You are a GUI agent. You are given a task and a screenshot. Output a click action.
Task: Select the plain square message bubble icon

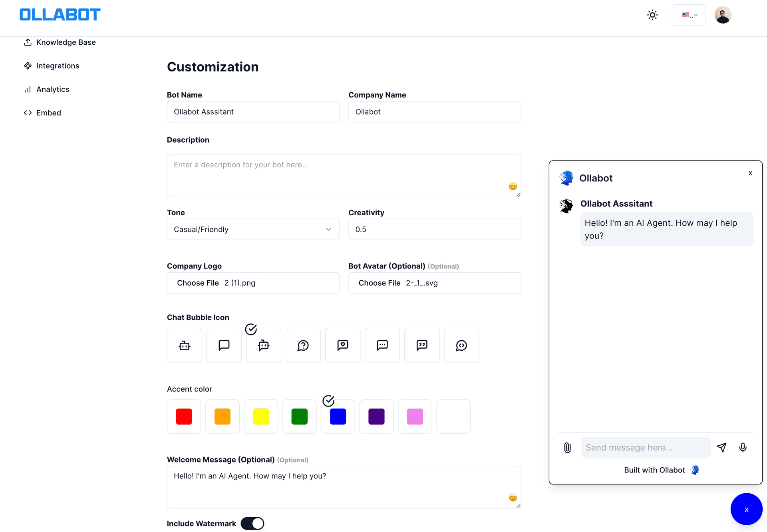224,345
